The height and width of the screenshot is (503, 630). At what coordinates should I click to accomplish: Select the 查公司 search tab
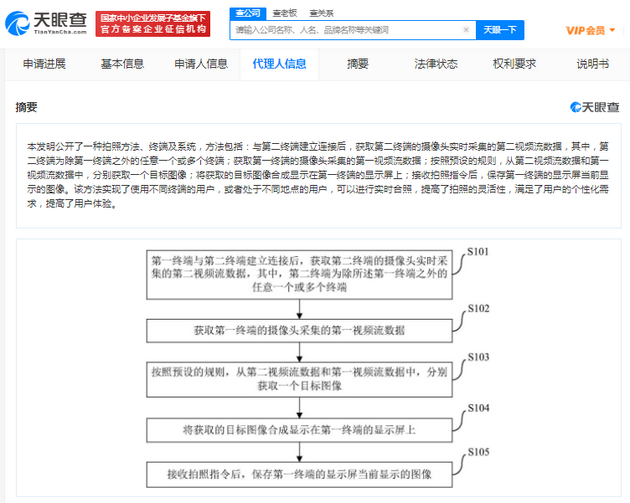click(x=246, y=12)
